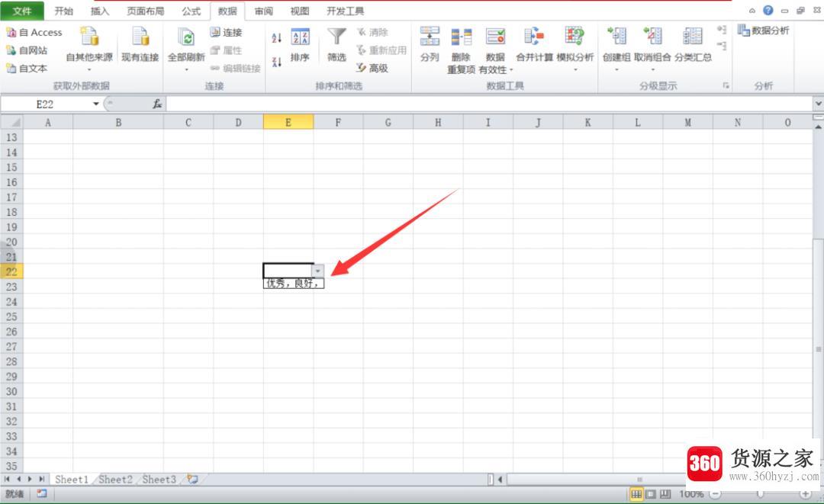Switch to Normal view
824x504 pixels.
coord(636,494)
